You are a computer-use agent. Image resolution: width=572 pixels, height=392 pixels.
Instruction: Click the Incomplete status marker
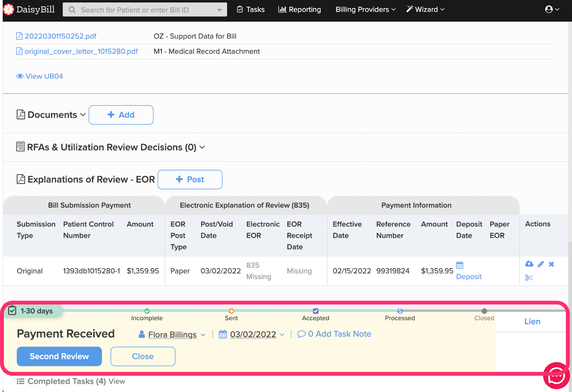point(147,311)
